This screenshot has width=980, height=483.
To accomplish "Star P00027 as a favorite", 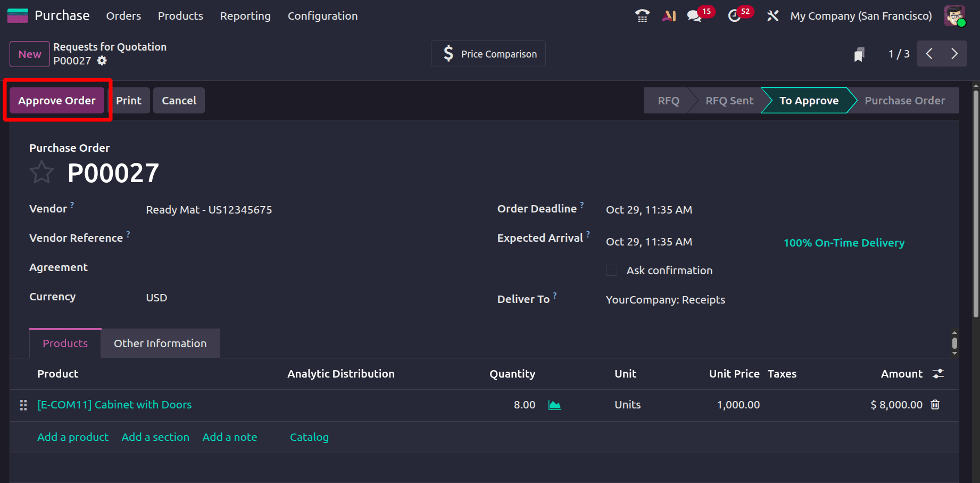I will point(41,171).
